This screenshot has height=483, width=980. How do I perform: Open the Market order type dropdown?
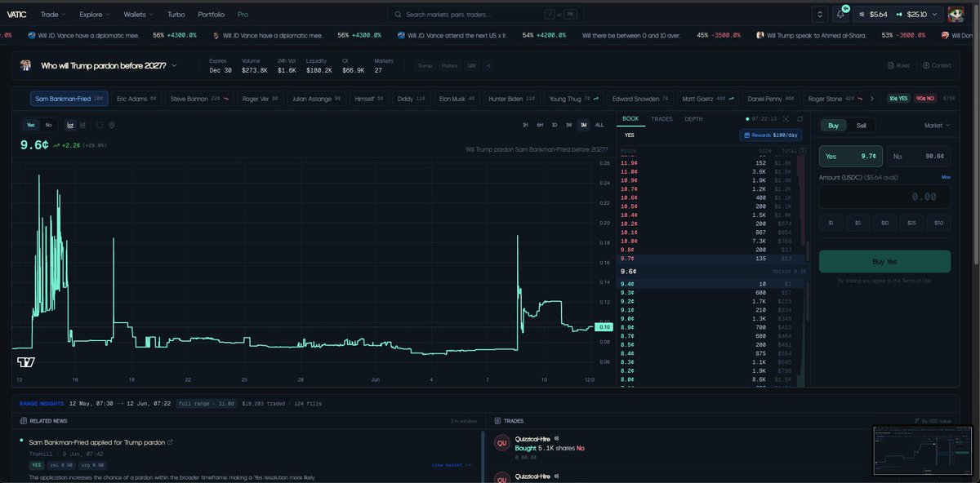[936, 125]
